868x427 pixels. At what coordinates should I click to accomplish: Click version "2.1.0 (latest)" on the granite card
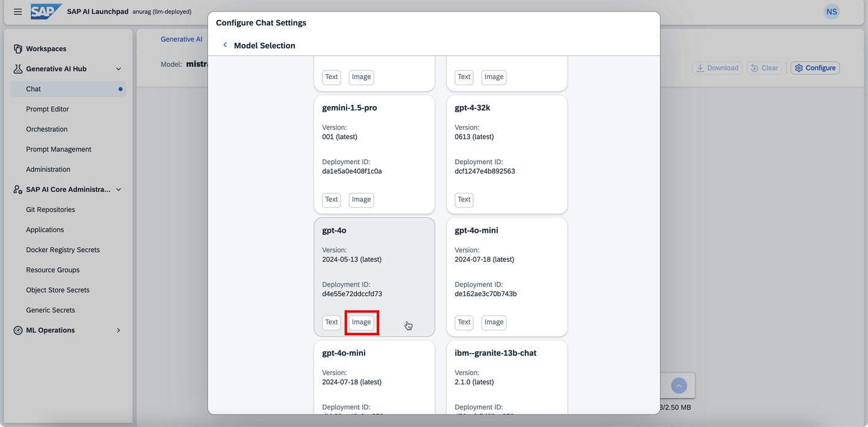474,382
